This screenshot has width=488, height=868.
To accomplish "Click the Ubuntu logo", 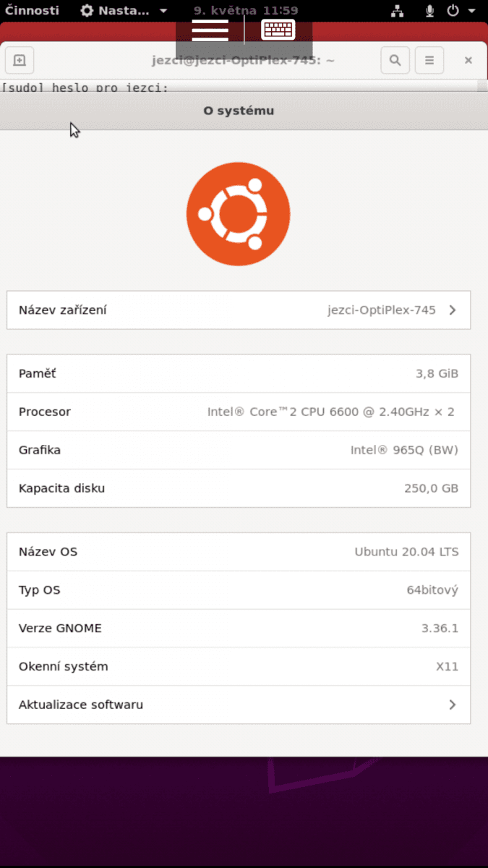I will pos(239,213).
